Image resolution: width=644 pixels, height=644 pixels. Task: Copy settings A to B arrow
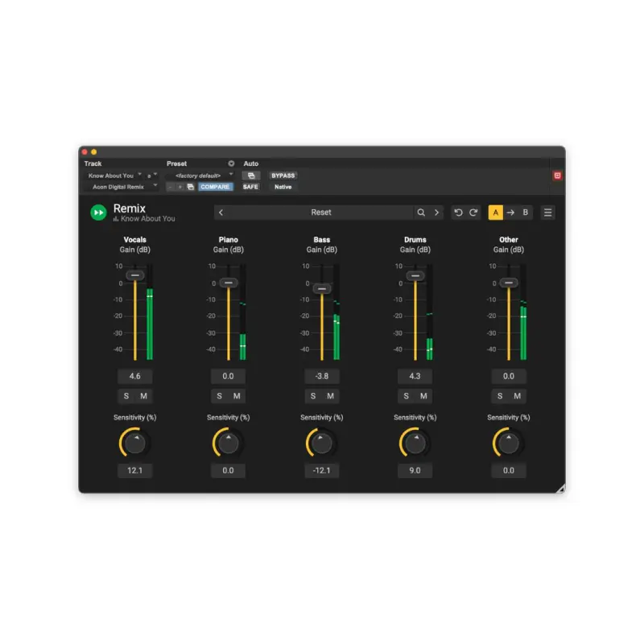(510, 213)
